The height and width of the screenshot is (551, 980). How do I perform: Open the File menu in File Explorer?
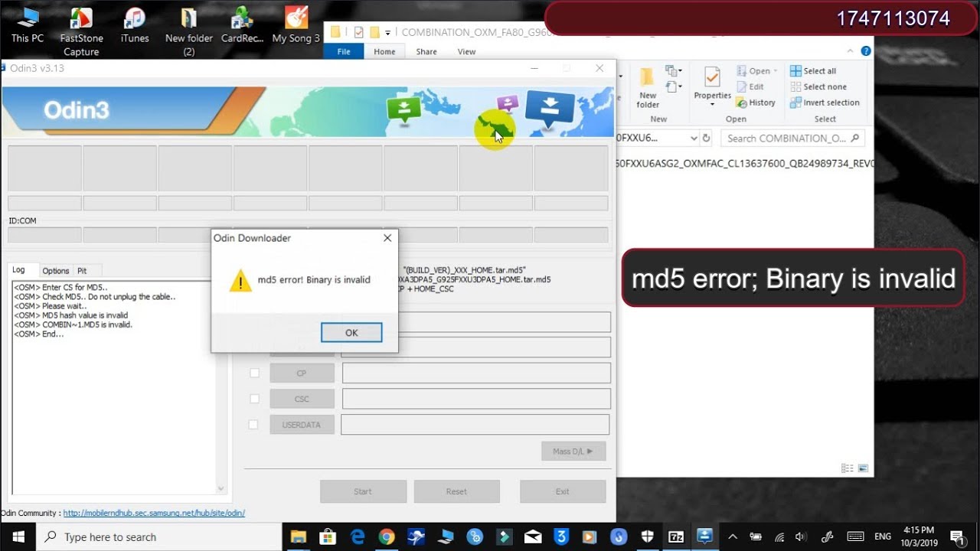[344, 52]
